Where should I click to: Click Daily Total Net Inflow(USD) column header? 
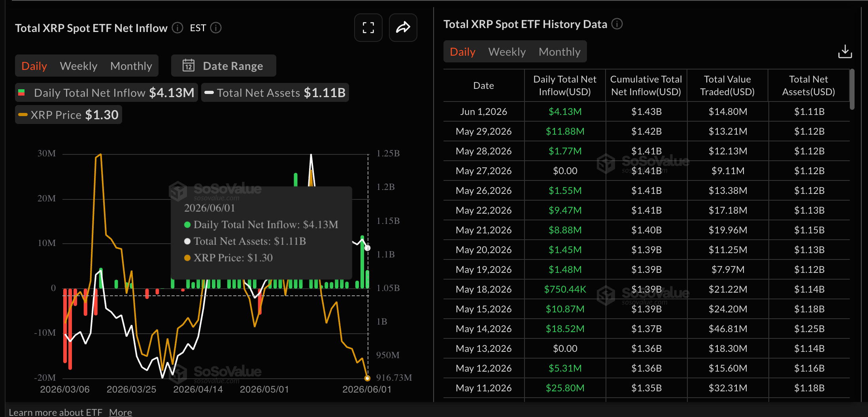(x=565, y=86)
